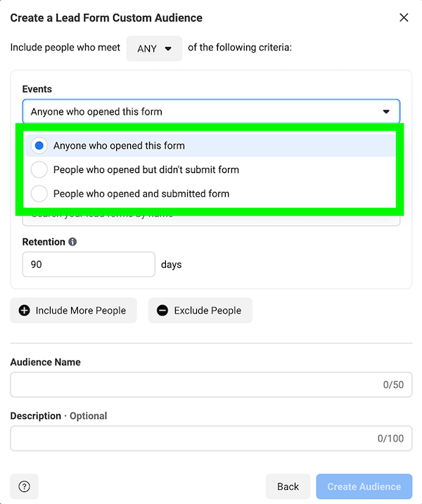Click the minus icon on Exclude People

click(x=162, y=311)
